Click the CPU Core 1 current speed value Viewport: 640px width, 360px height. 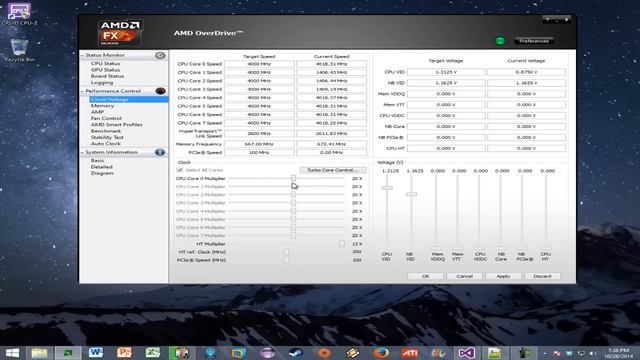point(331,72)
